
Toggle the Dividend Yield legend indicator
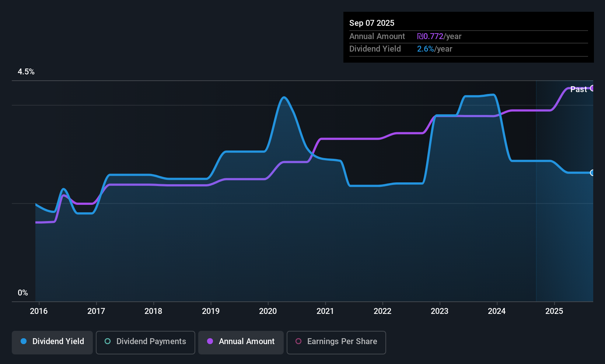(24, 342)
